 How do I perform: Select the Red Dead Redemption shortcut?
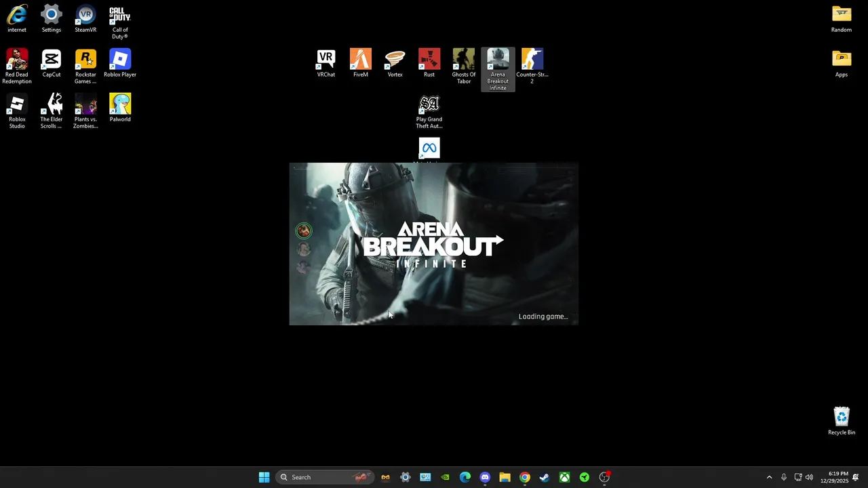(17, 66)
